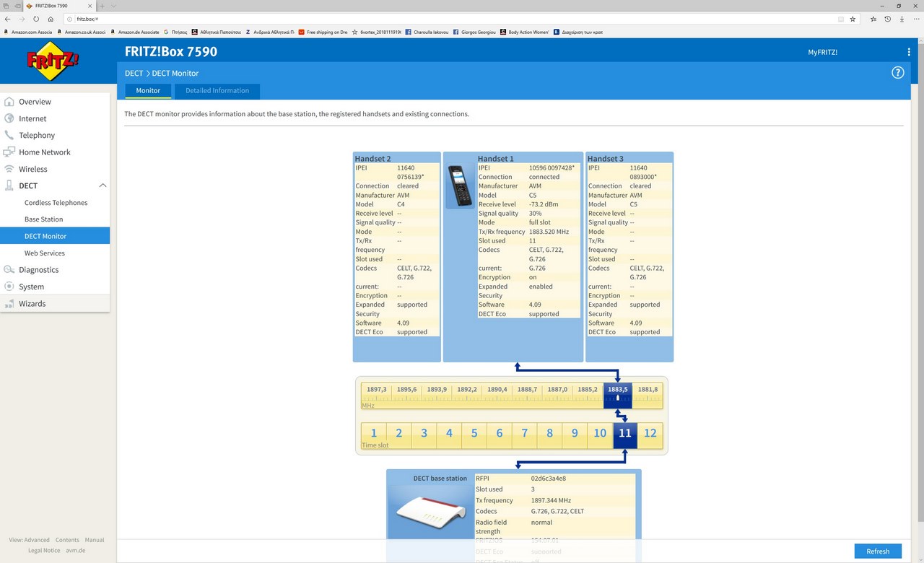This screenshot has width=924, height=563.
Task: Open the help question mark icon
Action: pyautogui.click(x=898, y=73)
